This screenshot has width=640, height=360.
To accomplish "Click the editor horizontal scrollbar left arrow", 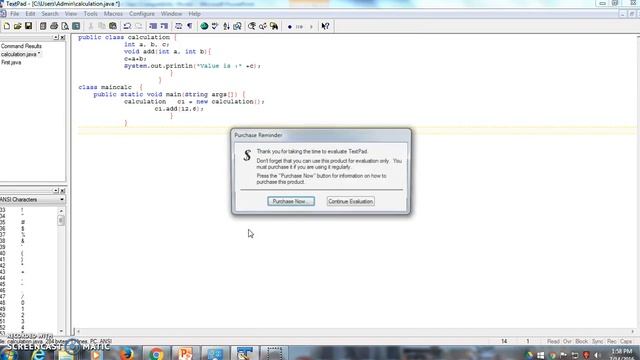I will (78, 331).
